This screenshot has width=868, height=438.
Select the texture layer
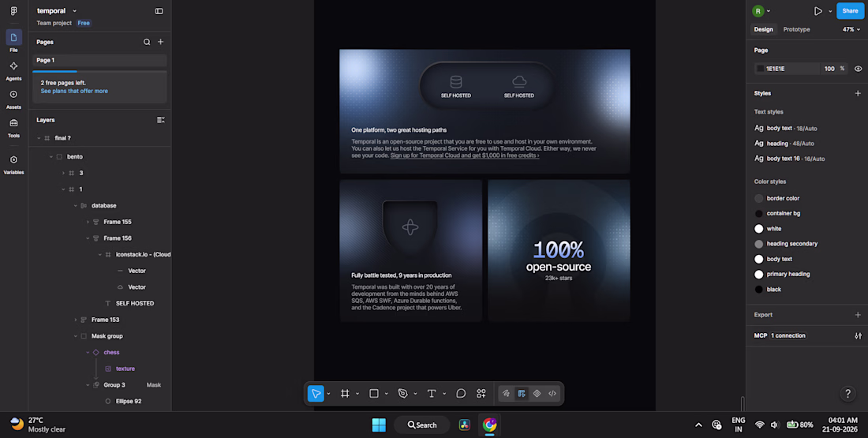click(125, 369)
